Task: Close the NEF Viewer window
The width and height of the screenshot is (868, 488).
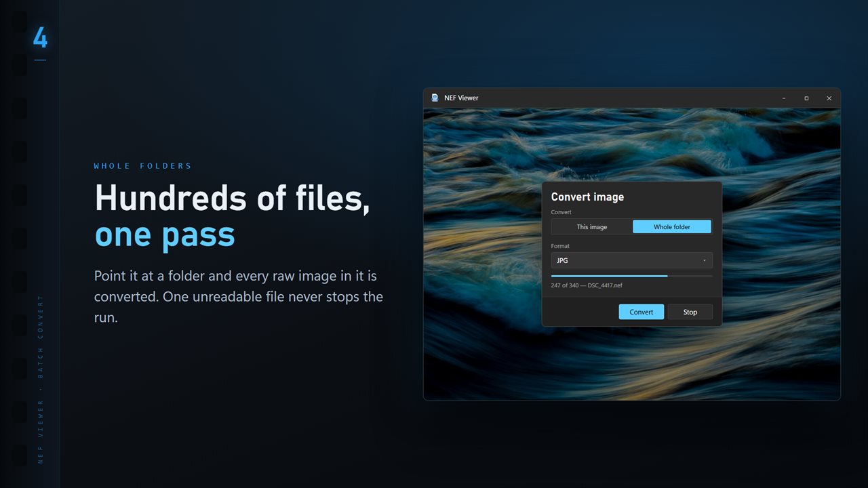Action: click(x=829, y=98)
